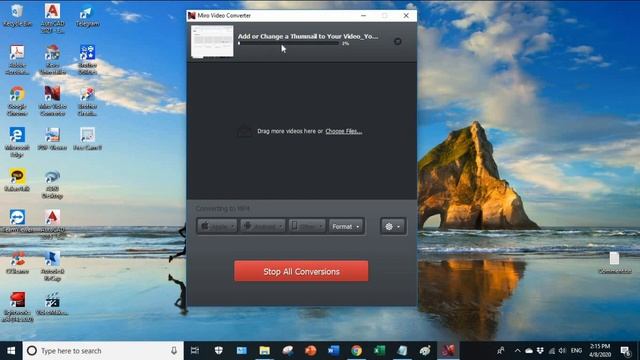The height and width of the screenshot is (360, 640).
Task: Show hidden system tray icons
Action: tap(518, 351)
